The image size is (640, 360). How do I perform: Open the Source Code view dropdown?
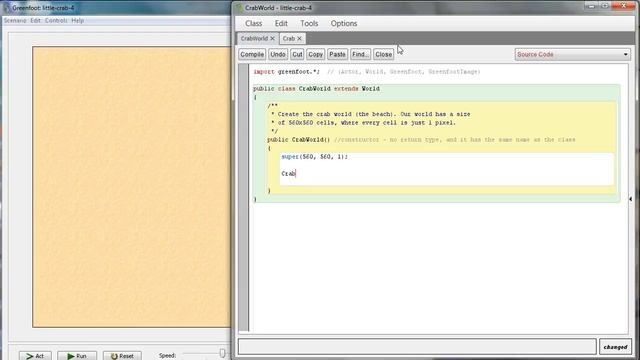572,54
